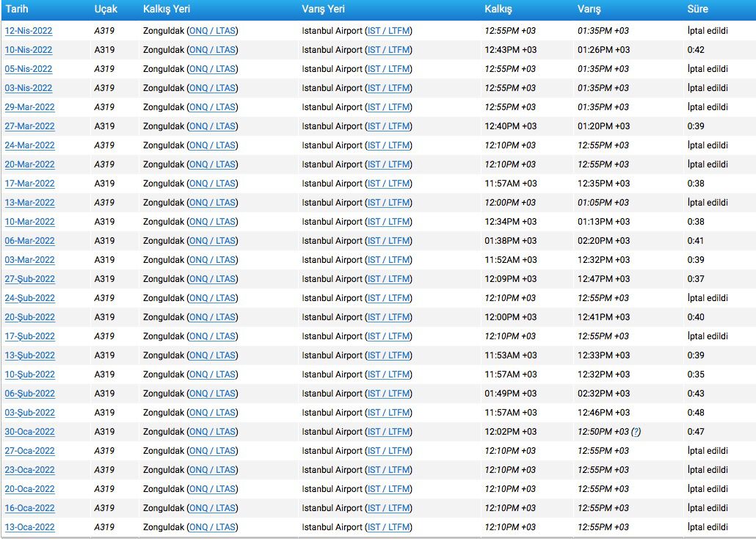Click IST / LTFM link in 20-Şub-2022 row
Screen dimensions: 756x539
click(388, 317)
